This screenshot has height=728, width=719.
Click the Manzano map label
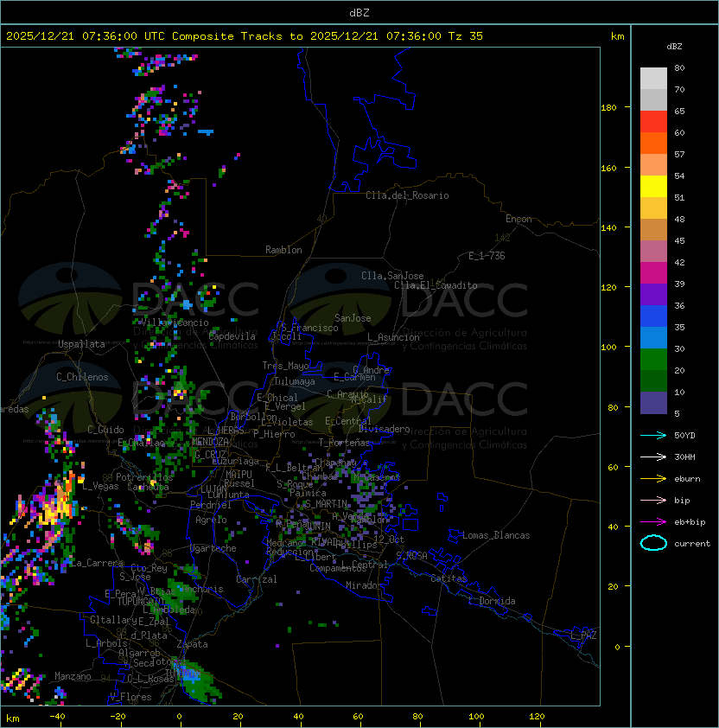pyautogui.click(x=73, y=676)
